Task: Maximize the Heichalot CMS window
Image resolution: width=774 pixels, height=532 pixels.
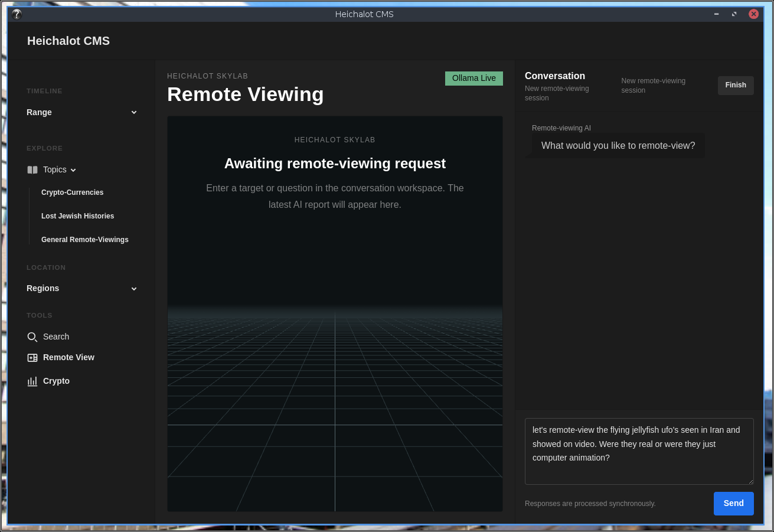Action: (x=734, y=14)
